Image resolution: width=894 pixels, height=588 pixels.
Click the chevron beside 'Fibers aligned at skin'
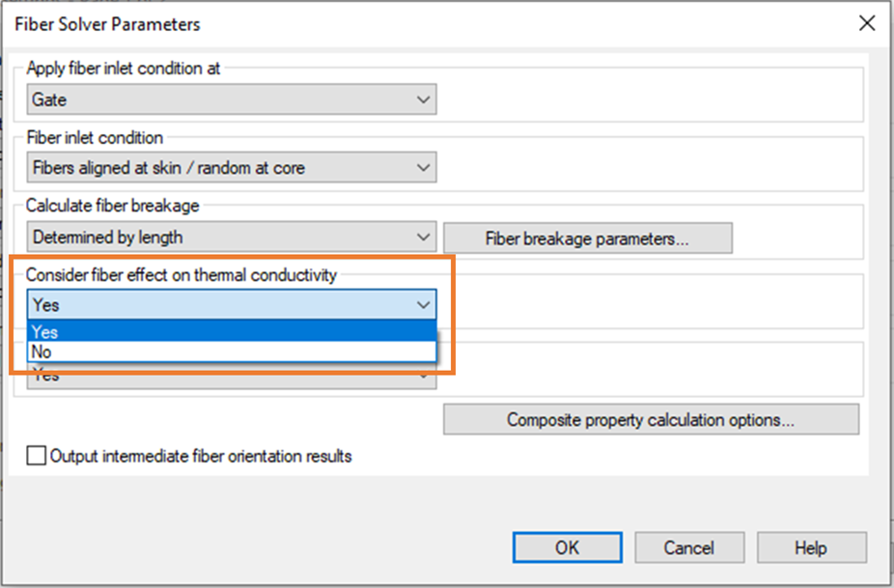(423, 168)
